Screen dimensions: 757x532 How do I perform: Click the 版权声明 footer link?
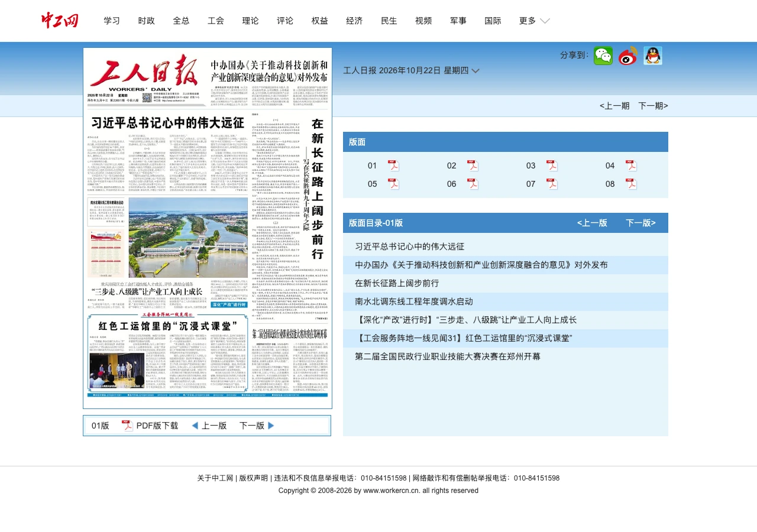(x=253, y=478)
